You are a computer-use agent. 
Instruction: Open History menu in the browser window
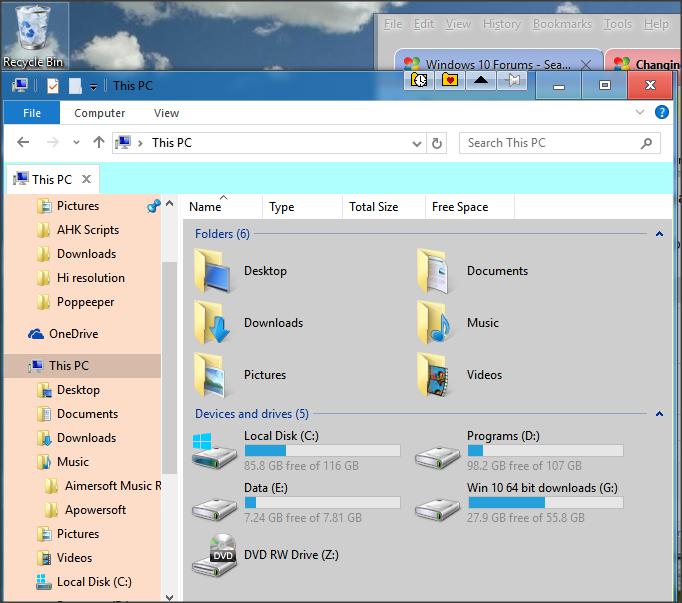click(501, 24)
